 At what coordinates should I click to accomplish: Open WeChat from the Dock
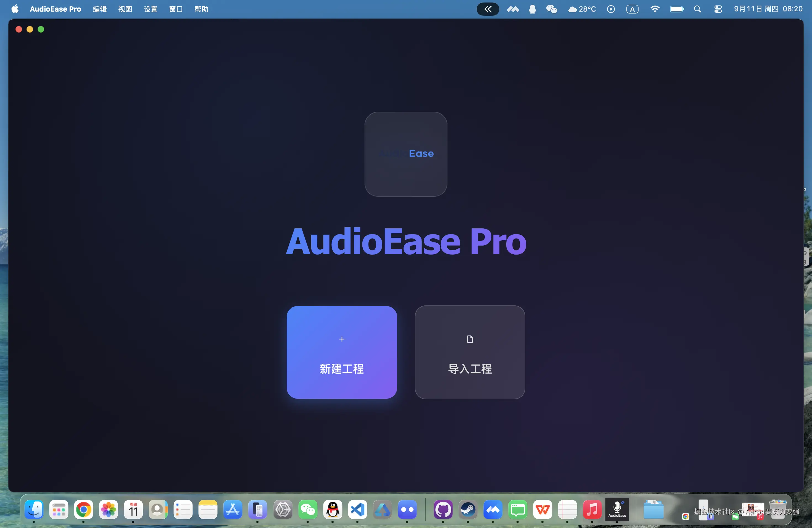click(x=308, y=509)
